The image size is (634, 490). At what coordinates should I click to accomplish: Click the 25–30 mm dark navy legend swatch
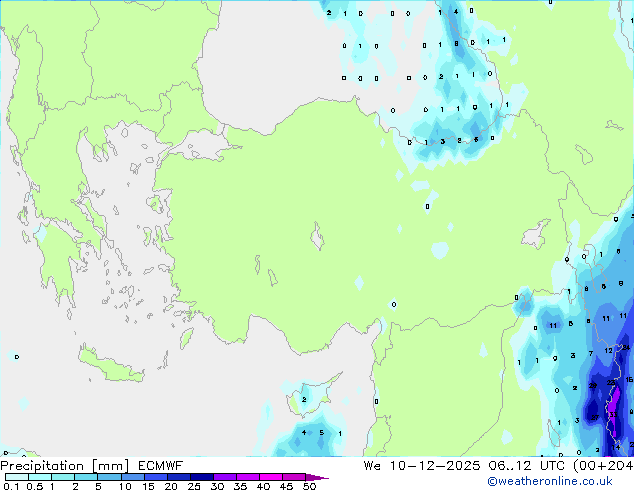click(202, 477)
